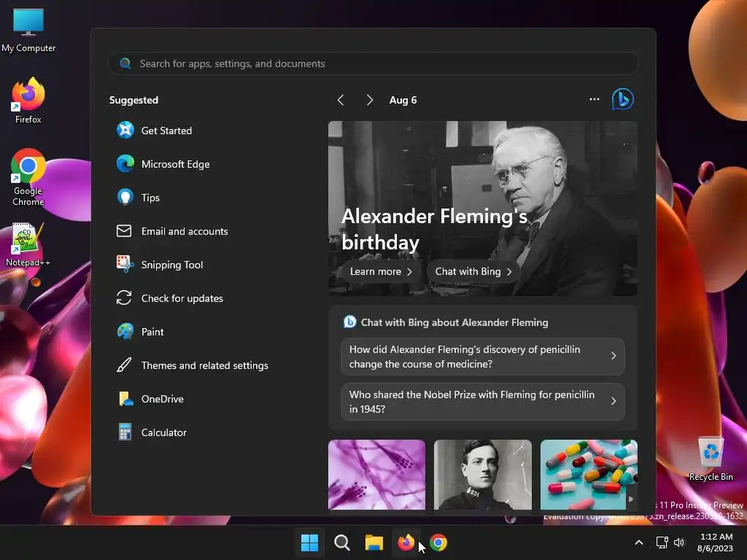Open the three-dot more options menu

[594, 99]
